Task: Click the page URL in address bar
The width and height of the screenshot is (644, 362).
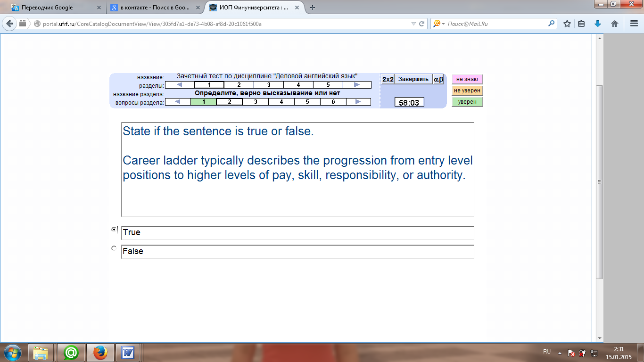Action: point(153,24)
